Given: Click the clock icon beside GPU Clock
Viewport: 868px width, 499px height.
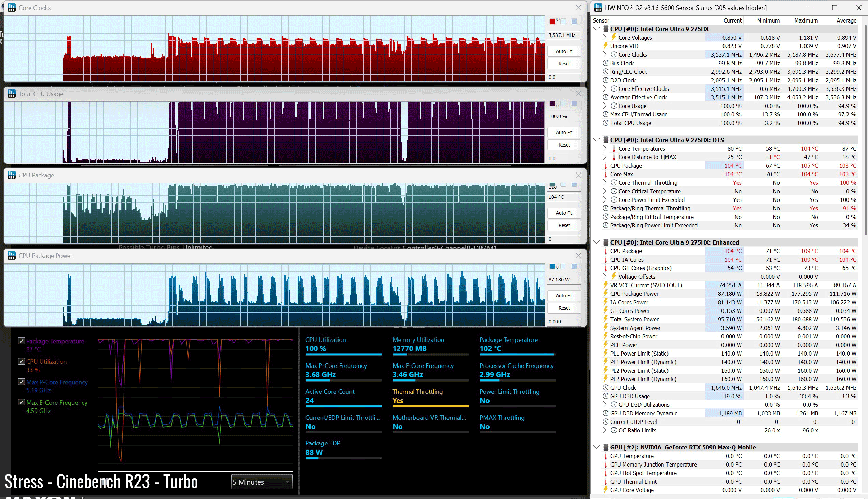Looking at the screenshot, I should (x=606, y=388).
